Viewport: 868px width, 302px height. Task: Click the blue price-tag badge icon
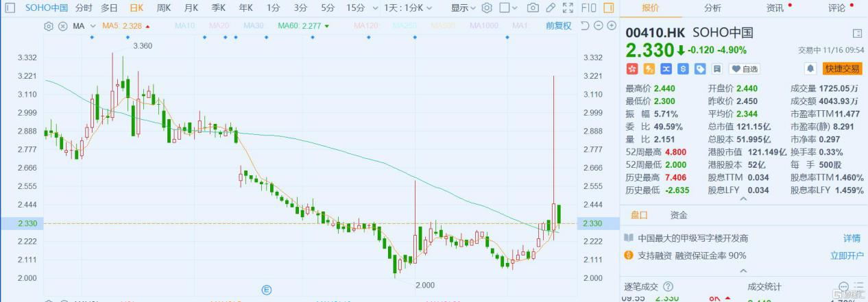700,68
